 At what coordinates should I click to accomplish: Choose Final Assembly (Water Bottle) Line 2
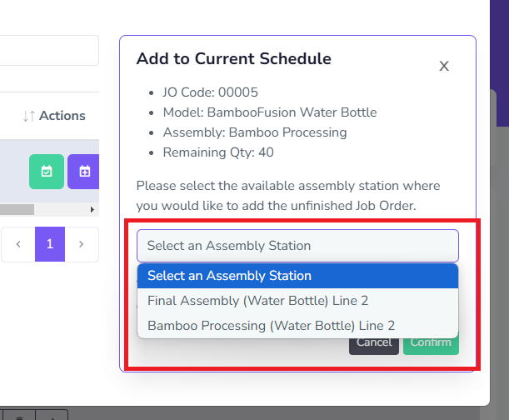click(269, 301)
